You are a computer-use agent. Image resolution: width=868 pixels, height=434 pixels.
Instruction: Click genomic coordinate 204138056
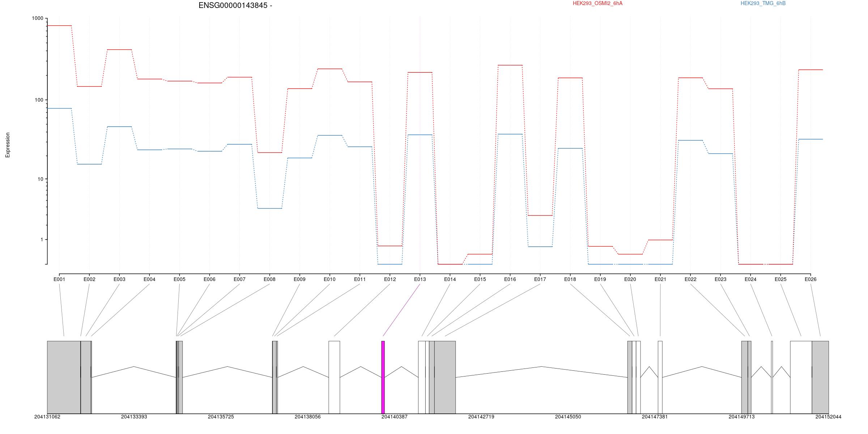308,417
